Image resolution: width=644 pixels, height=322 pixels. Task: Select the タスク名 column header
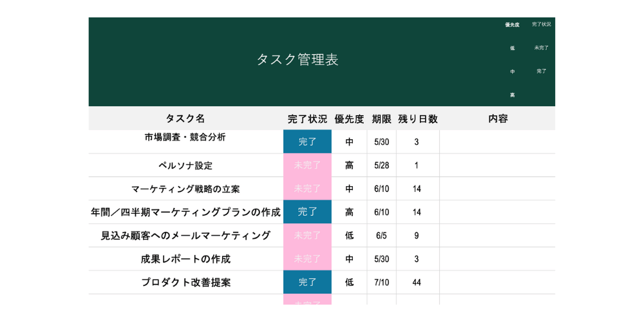pyautogui.click(x=185, y=118)
